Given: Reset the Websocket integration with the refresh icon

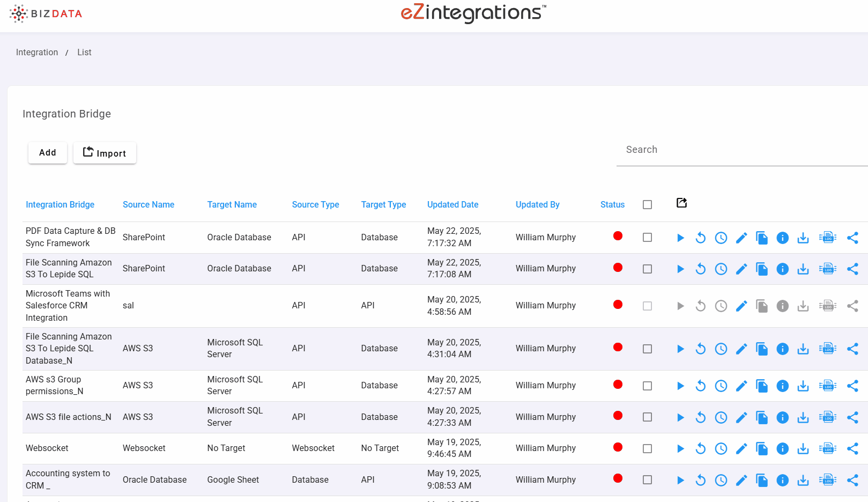Looking at the screenshot, I should click(701, 448).
